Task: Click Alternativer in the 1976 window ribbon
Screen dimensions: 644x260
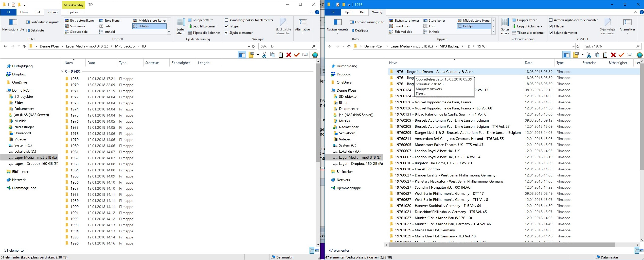Action: [627, 26]
